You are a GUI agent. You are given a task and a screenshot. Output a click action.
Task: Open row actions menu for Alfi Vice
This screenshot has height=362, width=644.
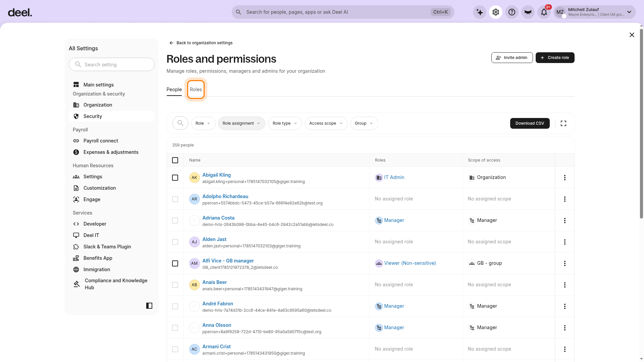pos(565,263)
